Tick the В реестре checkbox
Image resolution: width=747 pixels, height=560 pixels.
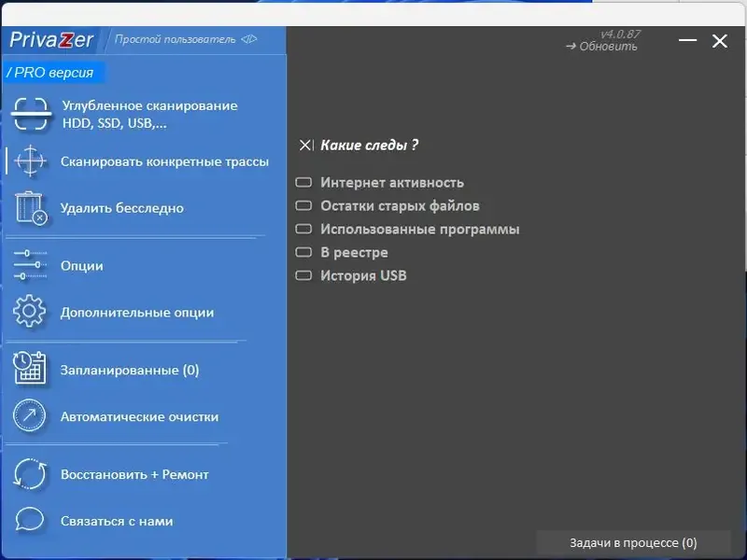click(x=303, y=252)
